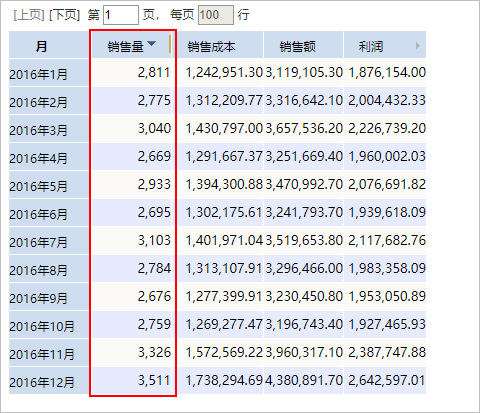Select the 销售成本 column header
This screenshot has height=413, width=480.
220,45
